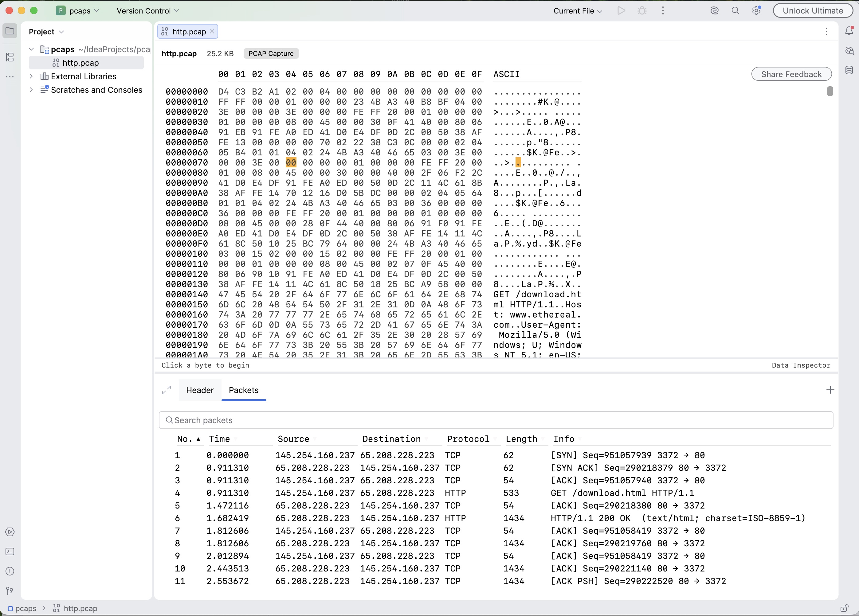Open IDE settings gear icon

pos(756,11)
